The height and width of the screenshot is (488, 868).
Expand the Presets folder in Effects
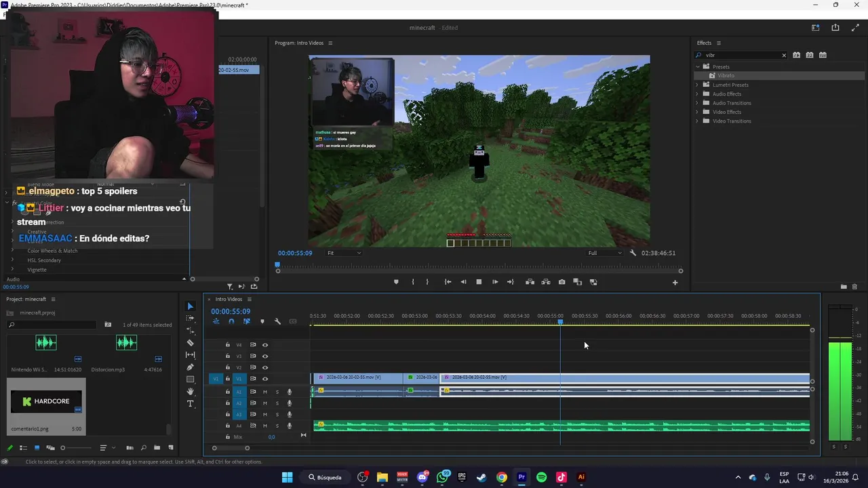697,66
